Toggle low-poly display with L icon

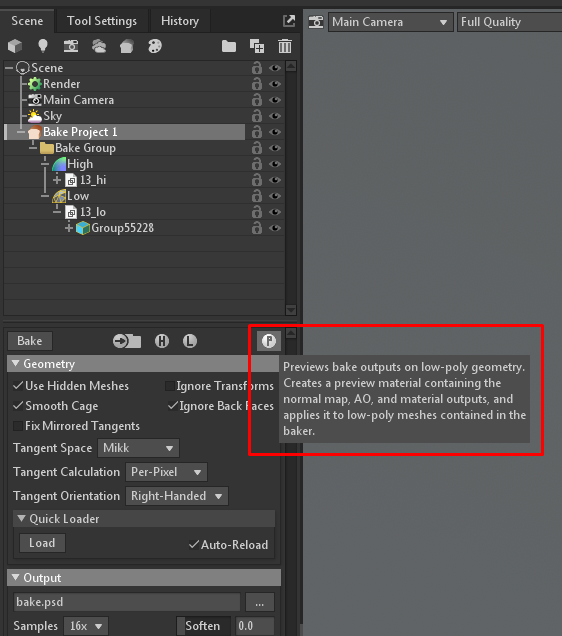(x=190, y=341)
